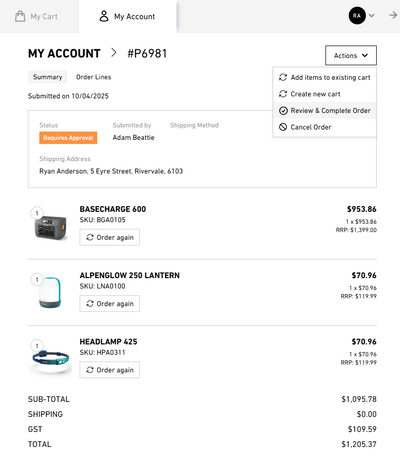Image resolution: width=400 pixels, height=463 pixels.
Task: Click the RA user avatar circle
Action: (357, 16)
